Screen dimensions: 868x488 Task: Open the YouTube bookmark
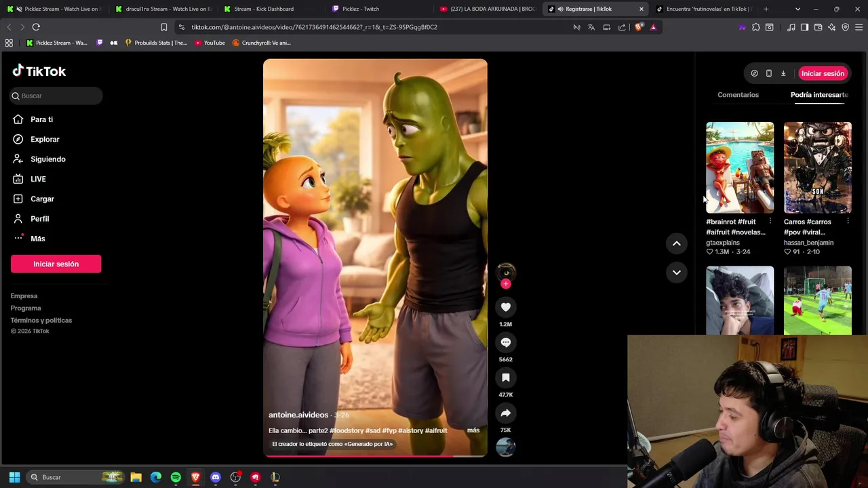(210, 43)
